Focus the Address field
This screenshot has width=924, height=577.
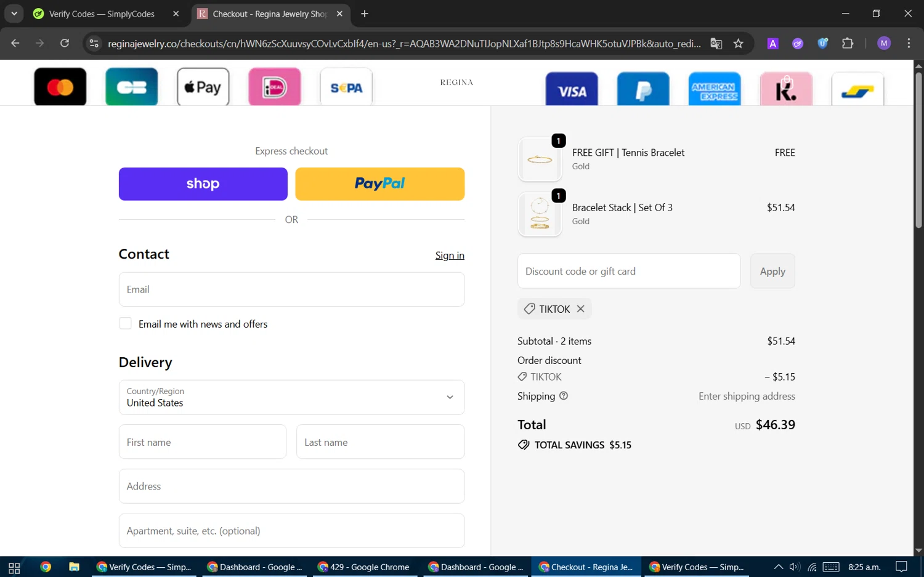tap(291, 486)
